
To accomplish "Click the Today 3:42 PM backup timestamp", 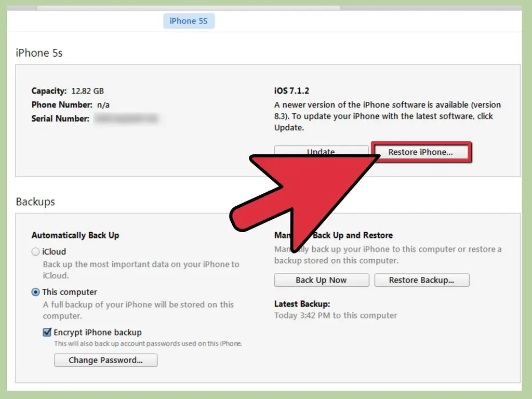I will (336, 315).
